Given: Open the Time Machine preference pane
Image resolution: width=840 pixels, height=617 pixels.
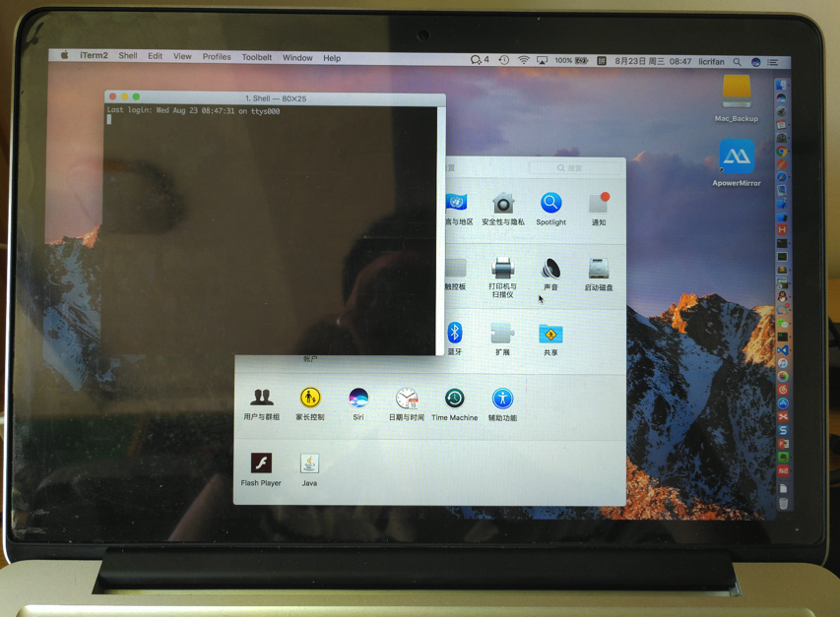Looking at the screenshot, I should pyautogui.click(x=454, y=405).
